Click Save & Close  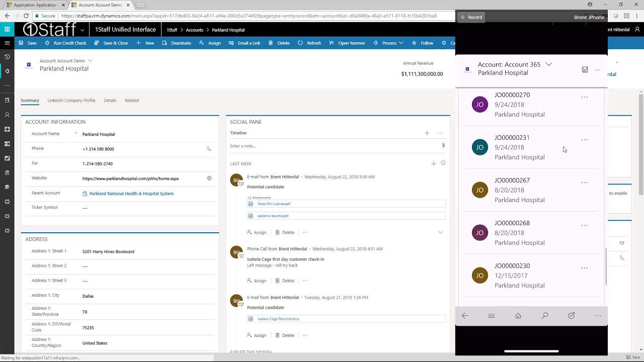pos(112,43)
